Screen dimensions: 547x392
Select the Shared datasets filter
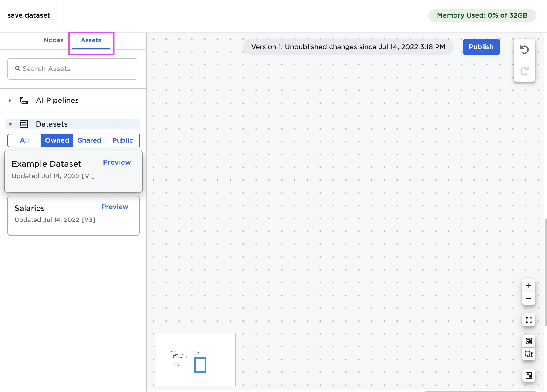coord(89,140)
